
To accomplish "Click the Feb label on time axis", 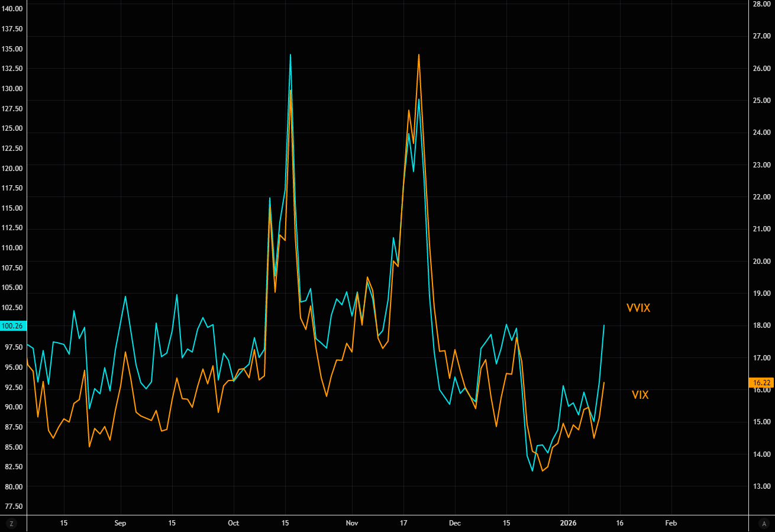I will (671, 523).
